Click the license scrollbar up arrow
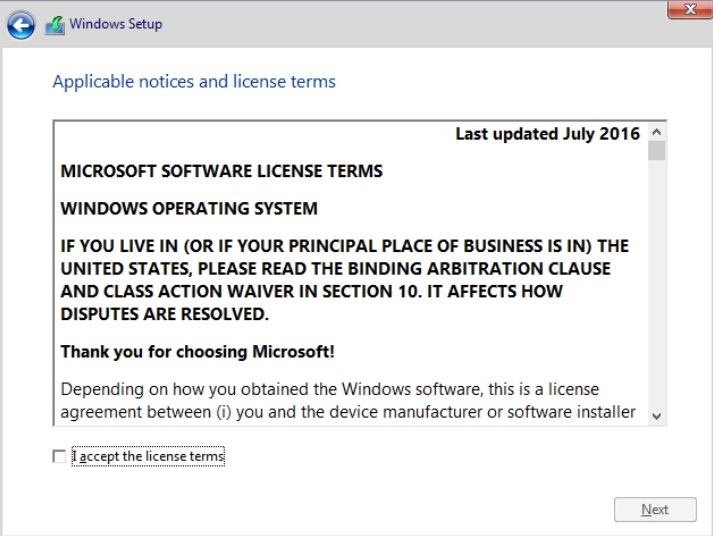 (656, 132)
